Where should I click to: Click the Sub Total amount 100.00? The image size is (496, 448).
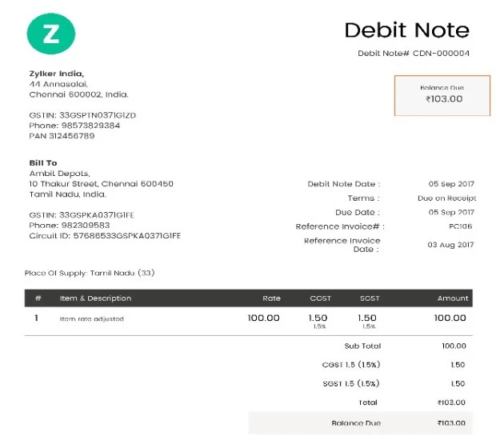coord(454,346)
